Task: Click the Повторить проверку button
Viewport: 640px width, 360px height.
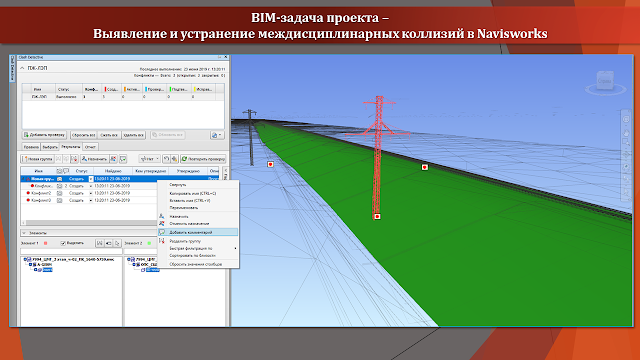Action: pyautogui.click(x=203, y=159)
